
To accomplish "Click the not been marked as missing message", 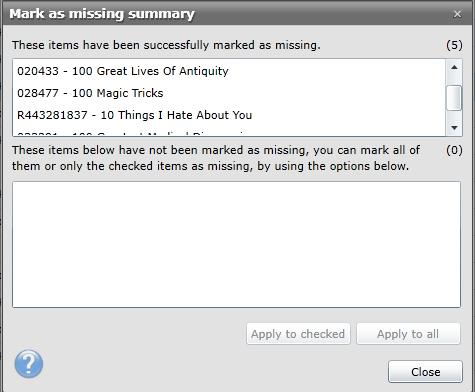I will [x=216, y=158].
